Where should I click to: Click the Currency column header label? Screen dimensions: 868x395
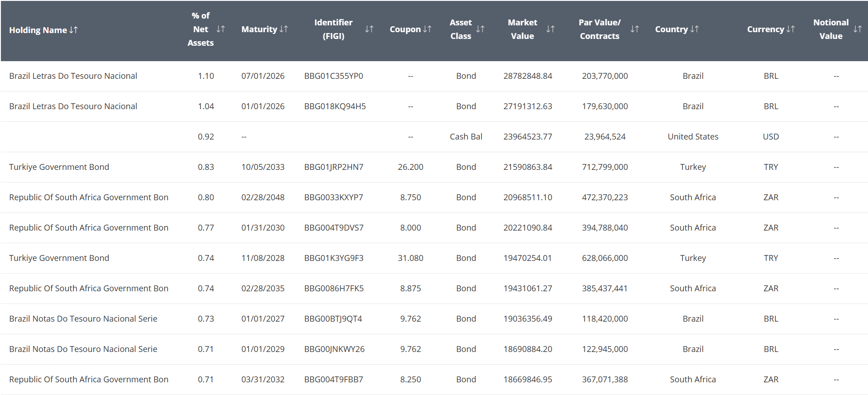coord(766,29)
